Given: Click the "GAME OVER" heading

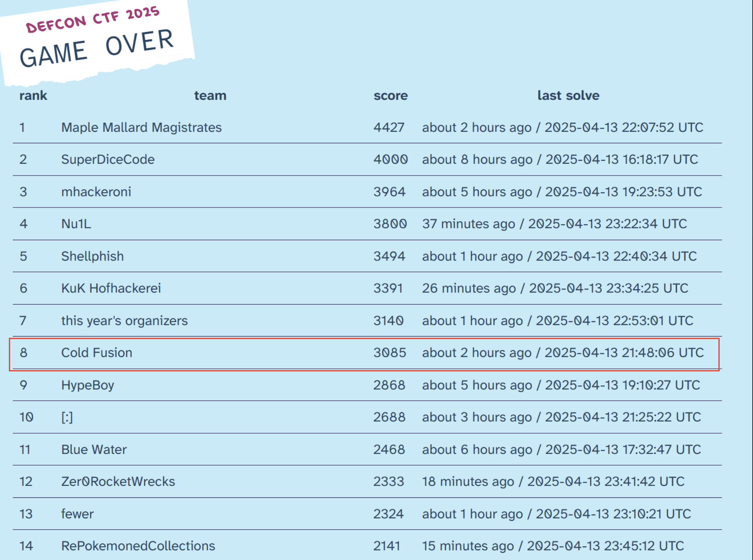Looking at the screenshot, I should point(97,48).
